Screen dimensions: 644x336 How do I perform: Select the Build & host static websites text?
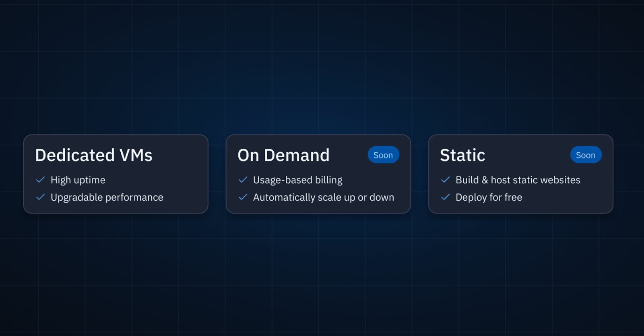pos(518,180)
